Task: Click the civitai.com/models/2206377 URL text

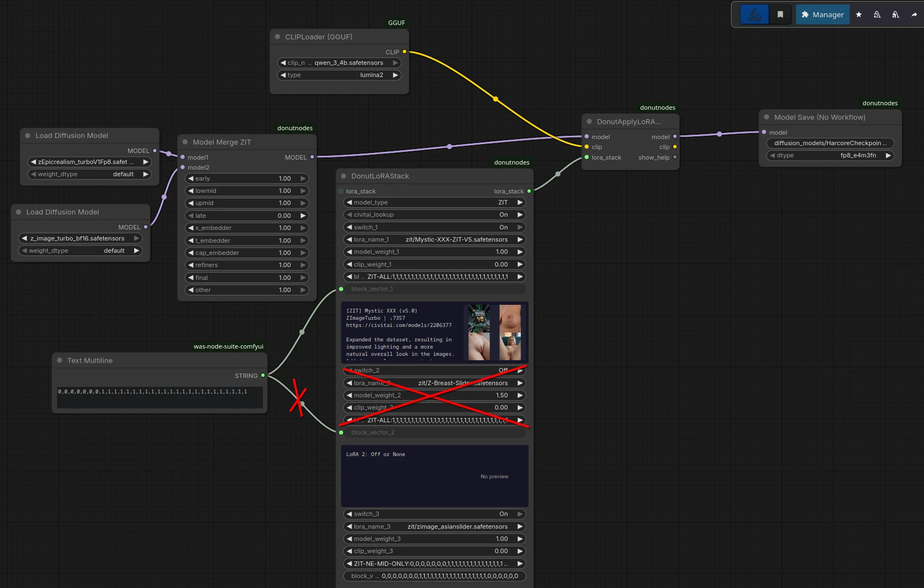Action: click(x=399, y=325)
